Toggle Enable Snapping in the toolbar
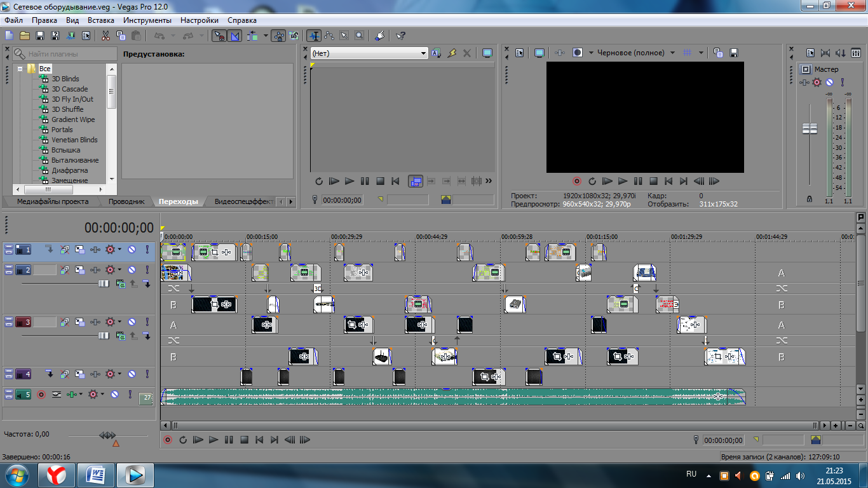868x488 pixels. [x=219, y=36]
